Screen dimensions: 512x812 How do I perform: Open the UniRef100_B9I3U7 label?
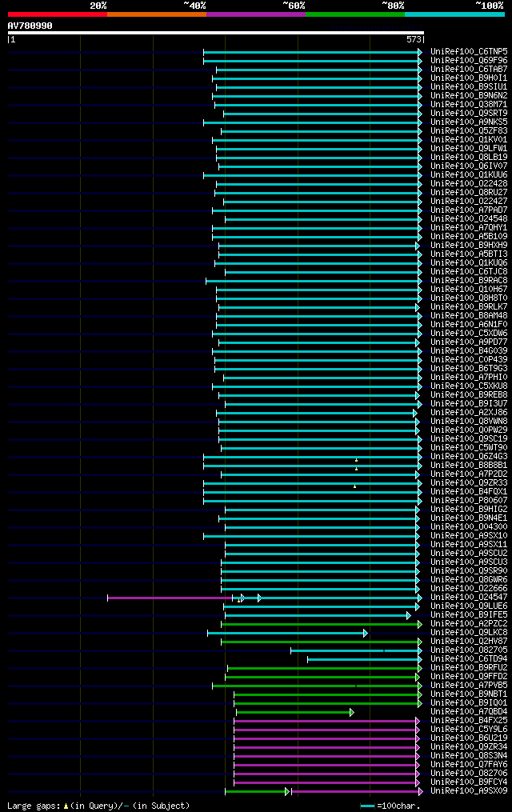(469, 404)
